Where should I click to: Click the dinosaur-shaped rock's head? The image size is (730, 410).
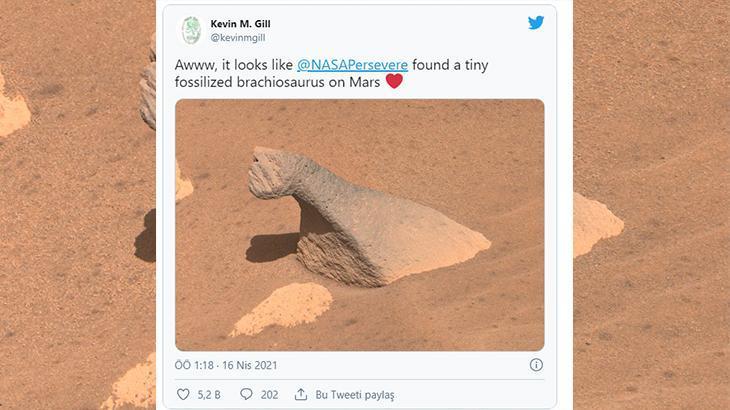268,172
